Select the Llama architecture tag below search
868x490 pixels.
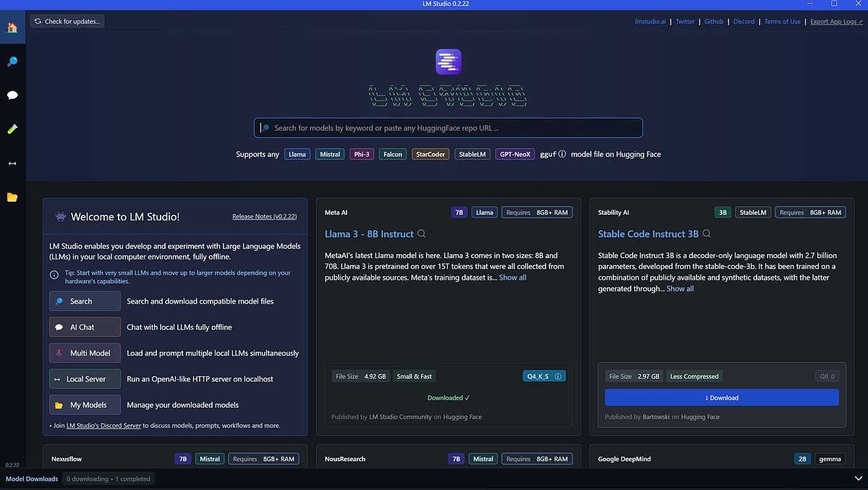[x=297, y=154]
